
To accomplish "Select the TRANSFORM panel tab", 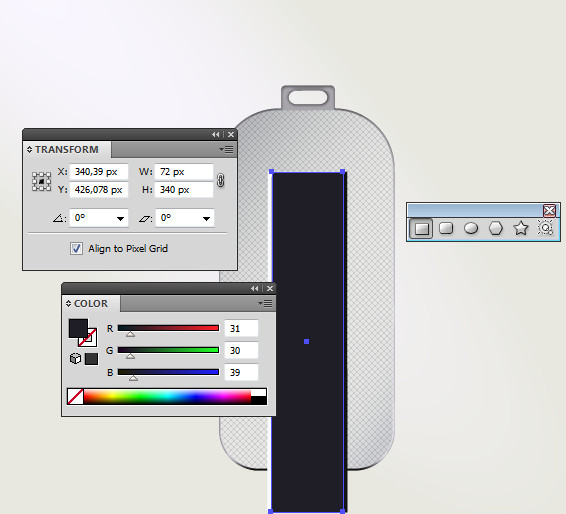I will (63, 149).
